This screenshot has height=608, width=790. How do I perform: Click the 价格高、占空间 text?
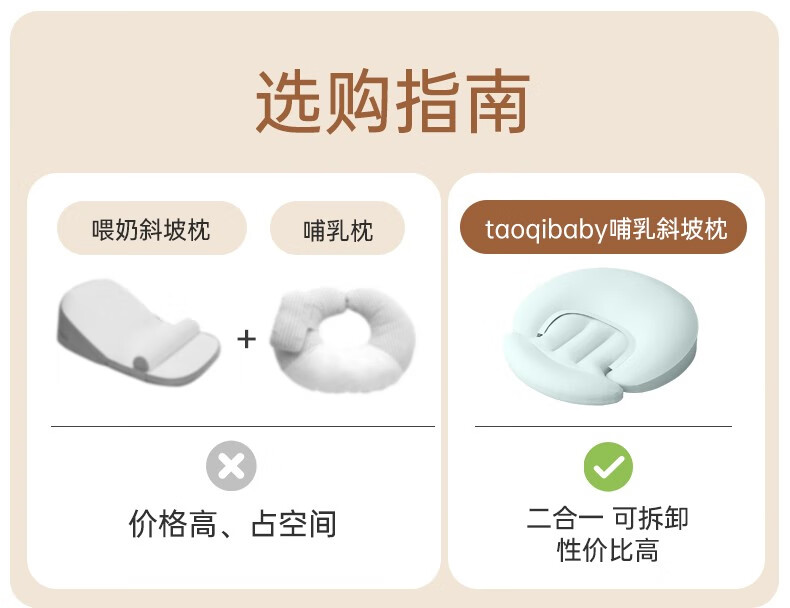tap(232, 524)
